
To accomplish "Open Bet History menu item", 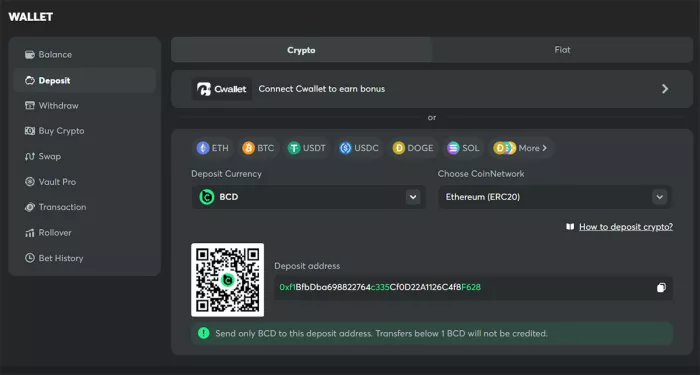I will [85, 258].
